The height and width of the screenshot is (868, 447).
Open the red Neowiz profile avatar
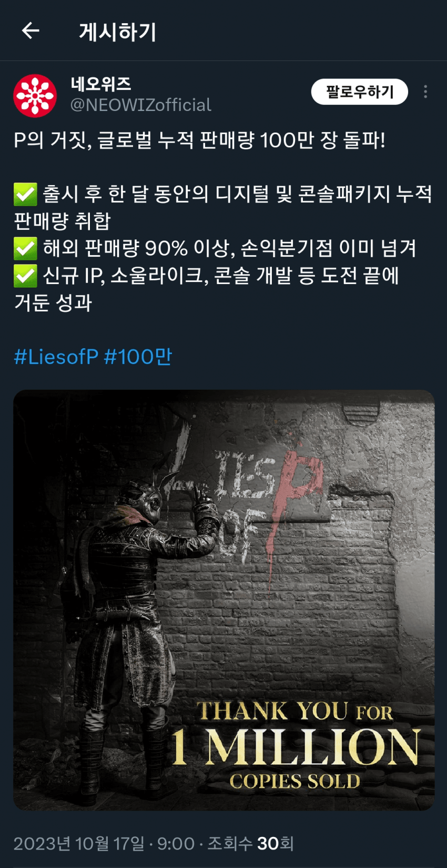(35, 96)
